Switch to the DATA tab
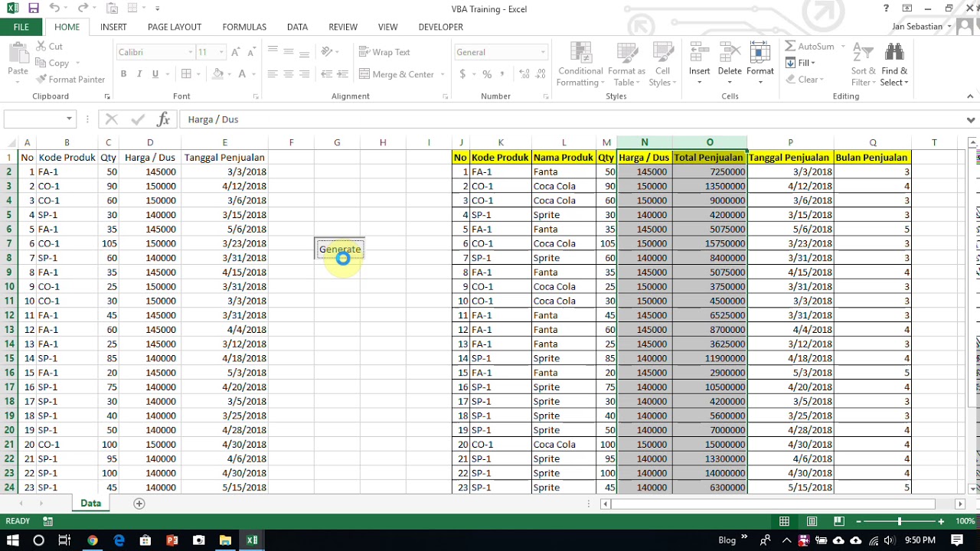 (297, 27)
